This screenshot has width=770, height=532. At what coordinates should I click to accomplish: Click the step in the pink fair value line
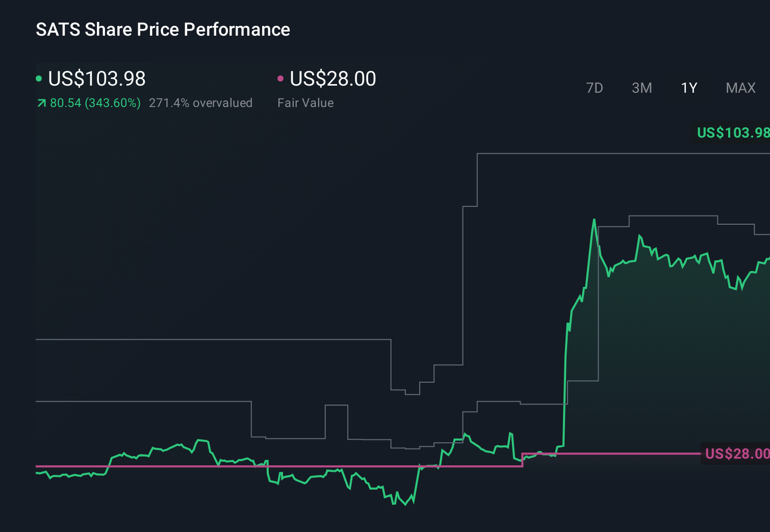coord(523,460)
